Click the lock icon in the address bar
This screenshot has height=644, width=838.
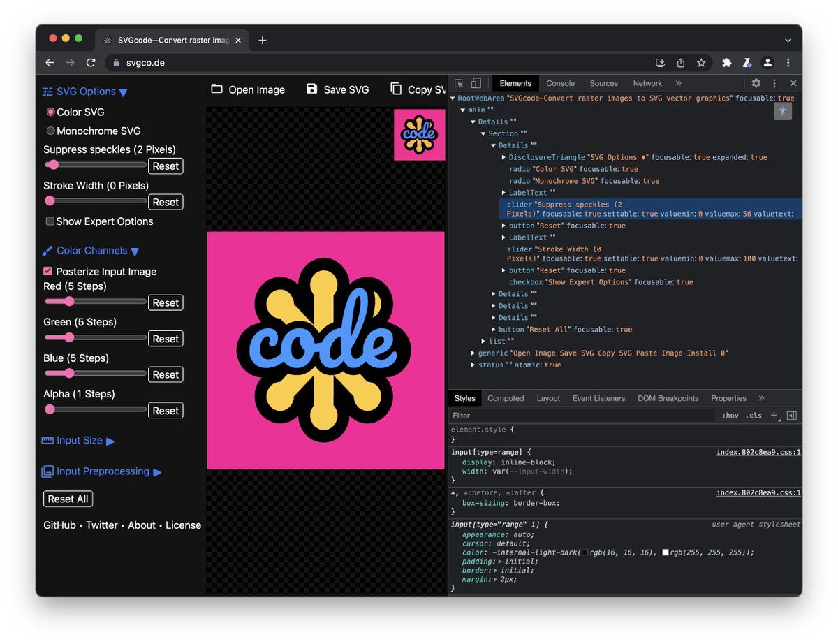pyautogui.click(x=117, y=63)
